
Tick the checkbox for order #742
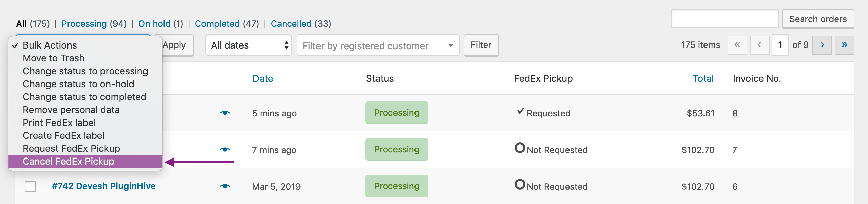(30, 186)
